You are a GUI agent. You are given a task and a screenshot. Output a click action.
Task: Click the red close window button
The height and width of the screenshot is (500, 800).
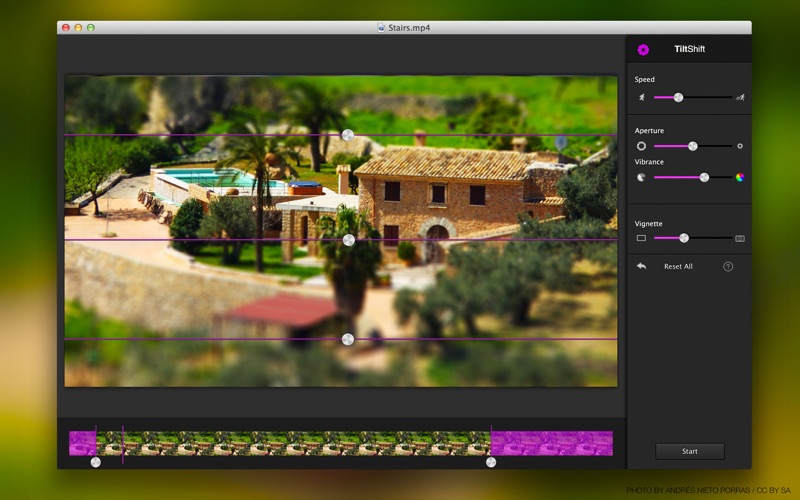tap(66, 28)
